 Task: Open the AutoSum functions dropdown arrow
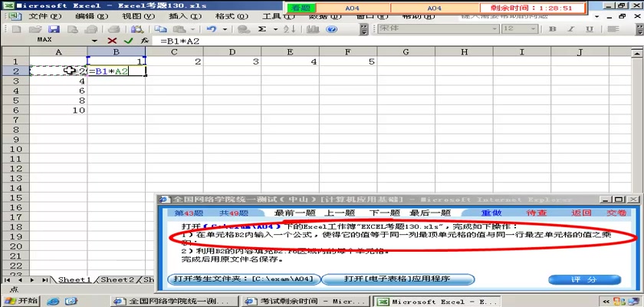[275, 29]
